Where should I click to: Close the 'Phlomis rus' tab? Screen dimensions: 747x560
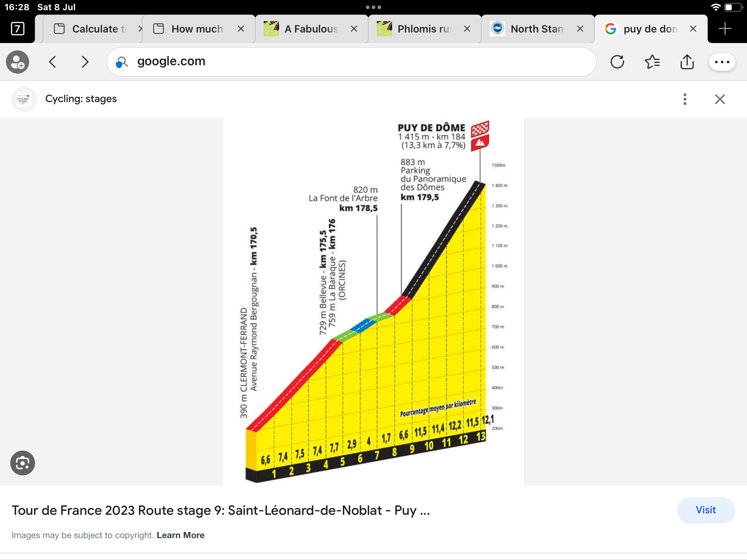point(467,29)
